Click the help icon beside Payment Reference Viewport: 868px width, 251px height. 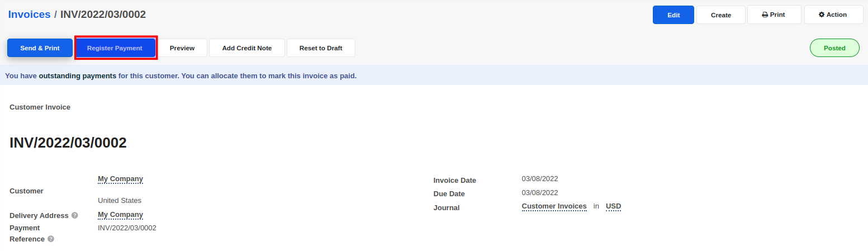[x=51, y=239]
